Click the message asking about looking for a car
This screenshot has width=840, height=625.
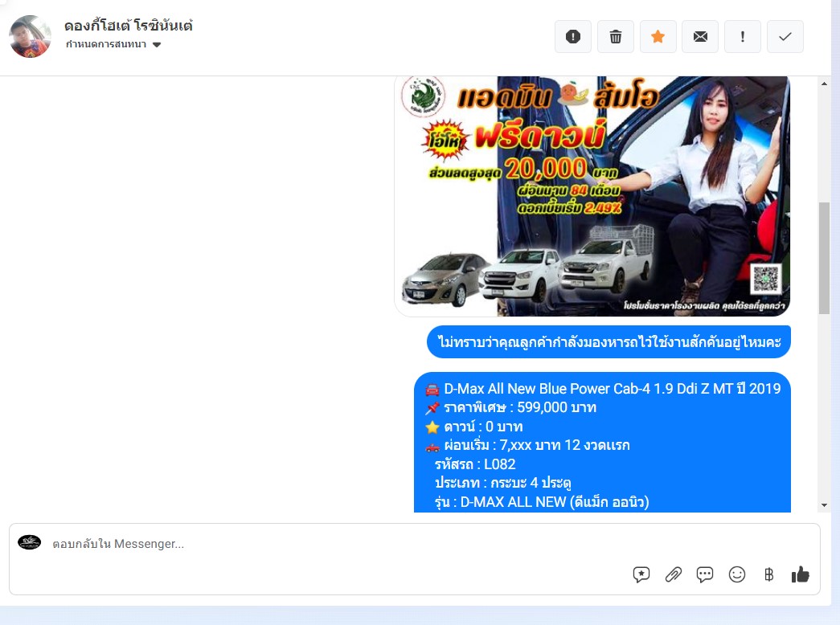tap(608, 341)
